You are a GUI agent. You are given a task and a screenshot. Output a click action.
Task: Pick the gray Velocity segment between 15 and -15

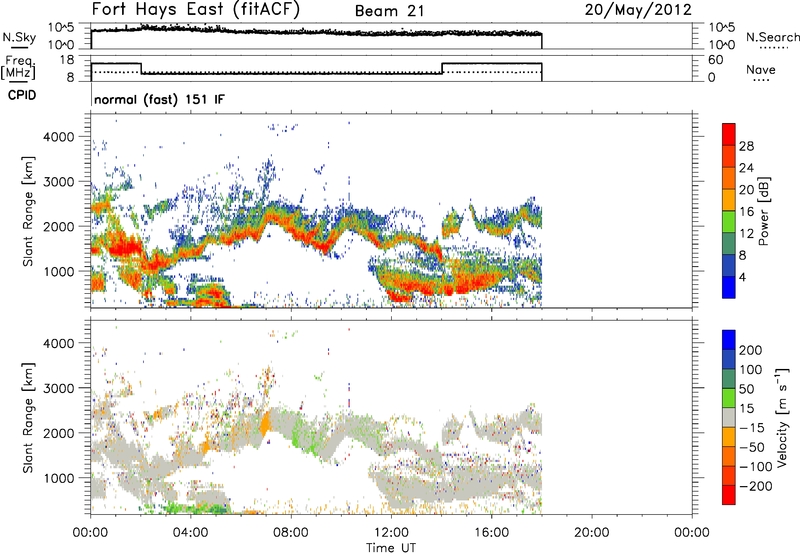click(x=729, y=417)
